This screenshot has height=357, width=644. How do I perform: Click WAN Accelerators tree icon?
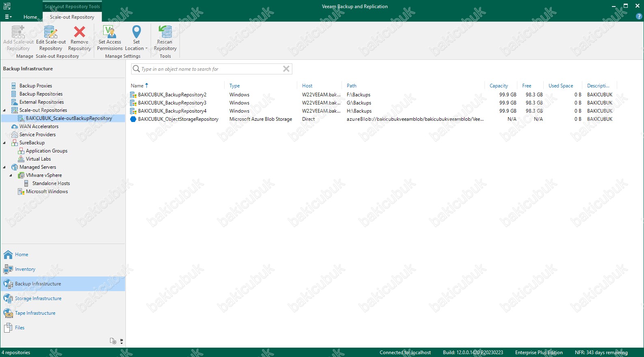[x=15, y=126]
